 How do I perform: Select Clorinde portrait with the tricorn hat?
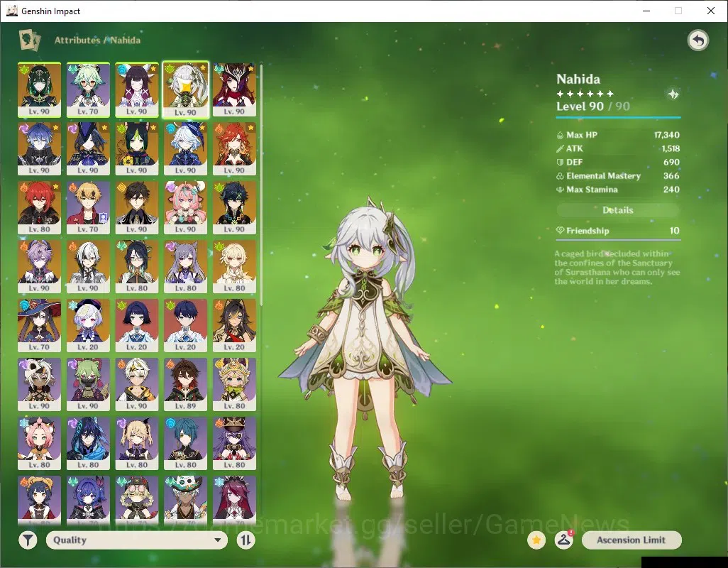click(88, 148)
